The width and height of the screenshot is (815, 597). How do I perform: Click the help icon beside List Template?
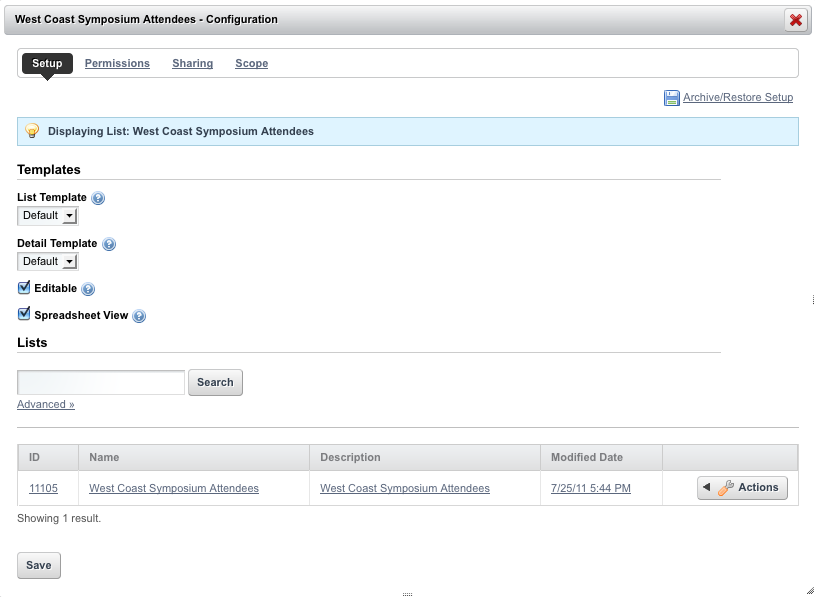[x=98, y=198]
